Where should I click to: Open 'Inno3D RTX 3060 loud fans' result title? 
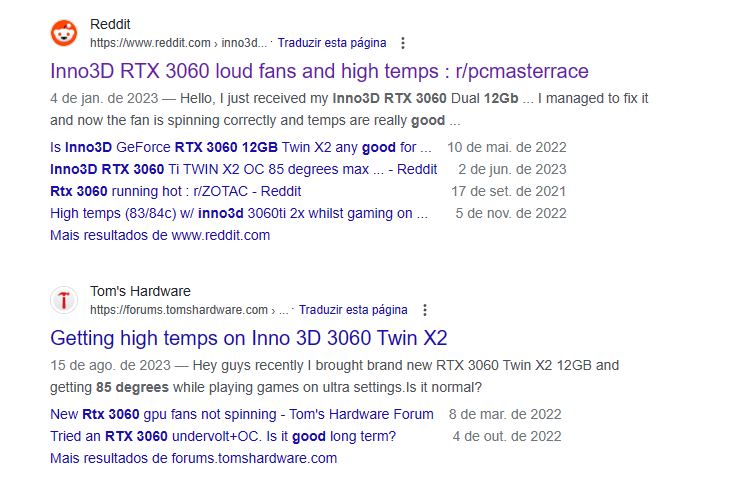click(x=319, y=71)
